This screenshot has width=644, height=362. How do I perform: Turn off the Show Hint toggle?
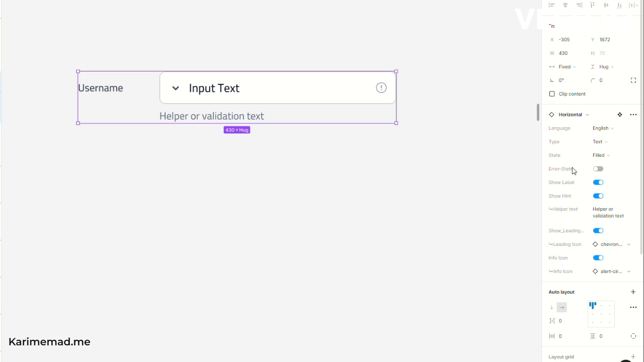pos(598,196)
